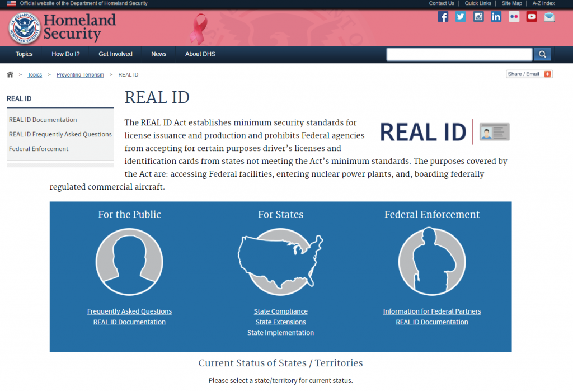Open Frequently Asked Questions under For the Public
This screenshot has height=392, width=573.
pyautogui.click(x=129, y=311)
